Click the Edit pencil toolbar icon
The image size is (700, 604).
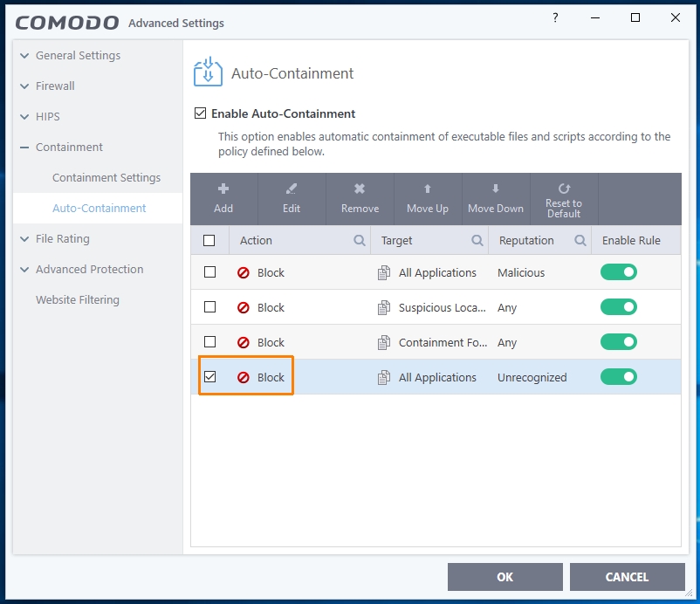coord(292,189)
